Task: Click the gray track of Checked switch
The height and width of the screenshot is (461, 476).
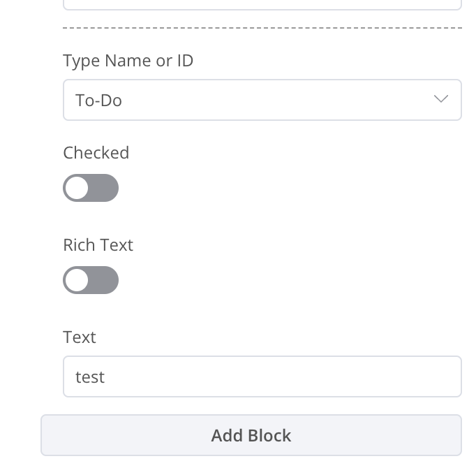Action: pyautogui.click(x=105, y=188)
